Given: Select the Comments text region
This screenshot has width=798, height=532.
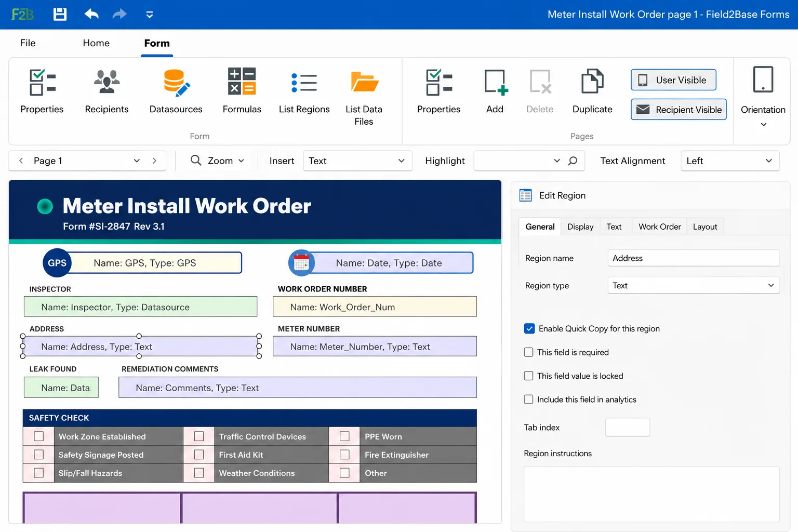Looking at the screenshot, I should click(298, 388).
